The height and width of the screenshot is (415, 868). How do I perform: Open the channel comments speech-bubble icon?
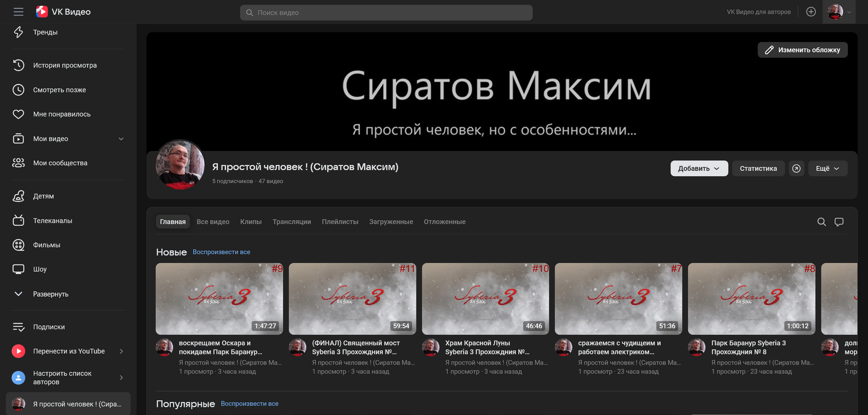tap(839, 222)
